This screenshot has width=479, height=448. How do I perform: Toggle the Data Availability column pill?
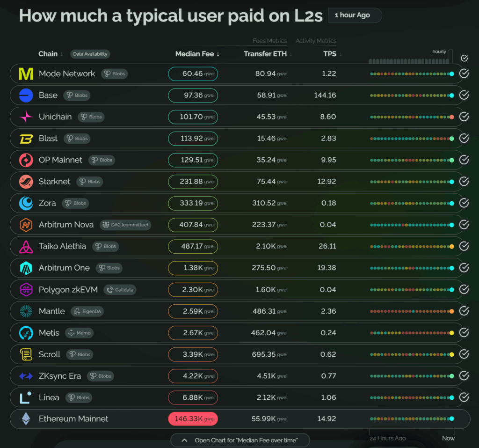(90, 54)
